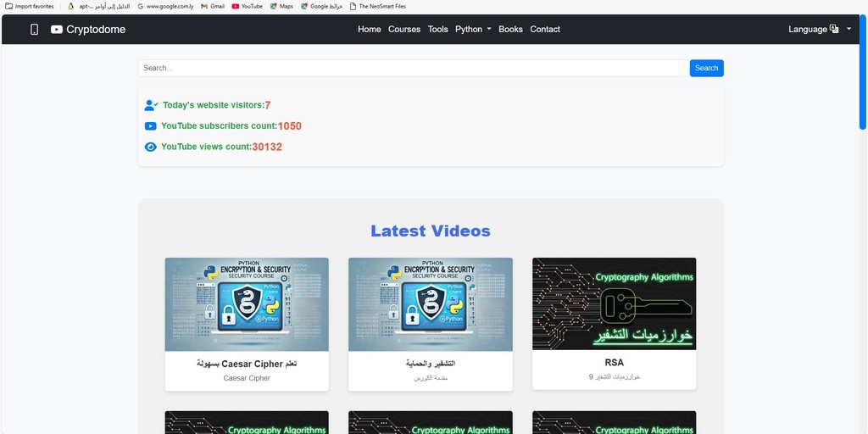Click inside the Search input field
Viewport: 868px width, 434px height.
coord(414,68)
